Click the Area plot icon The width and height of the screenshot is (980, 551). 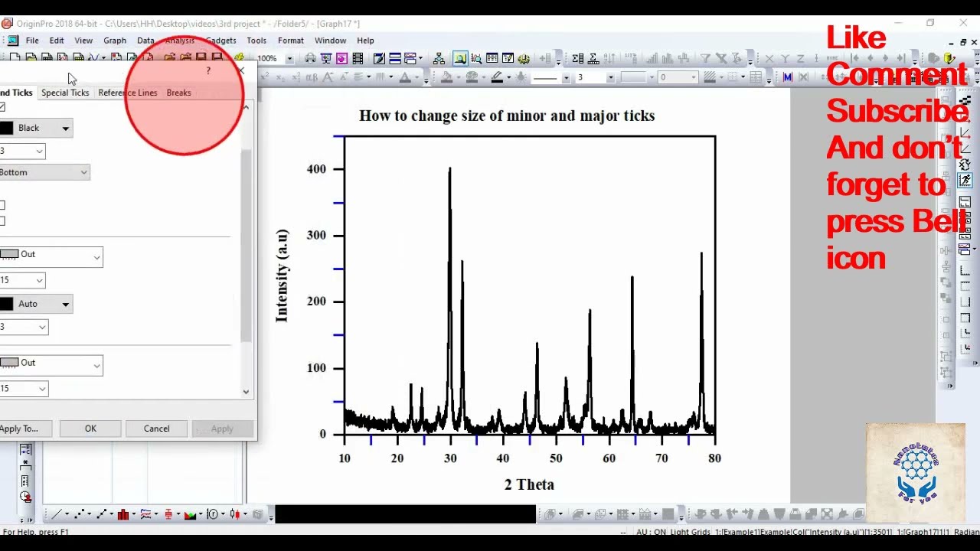[190, 514]
